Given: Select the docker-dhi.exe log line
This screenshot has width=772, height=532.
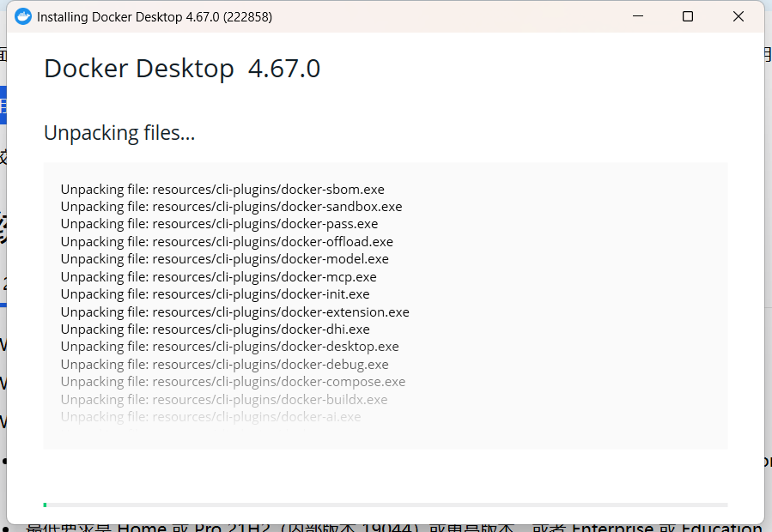Looking at the screenshot, I should coord(216,329).
